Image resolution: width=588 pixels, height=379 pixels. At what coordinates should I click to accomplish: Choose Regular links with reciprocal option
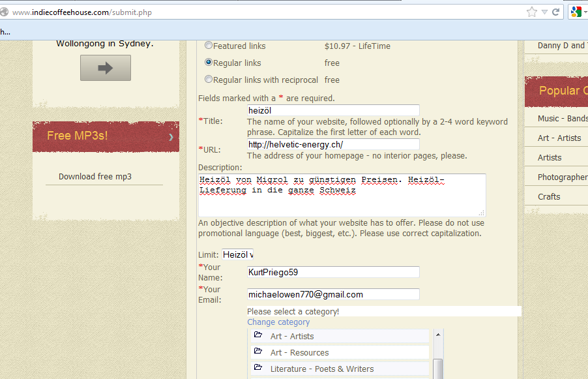tap(209, 79)
